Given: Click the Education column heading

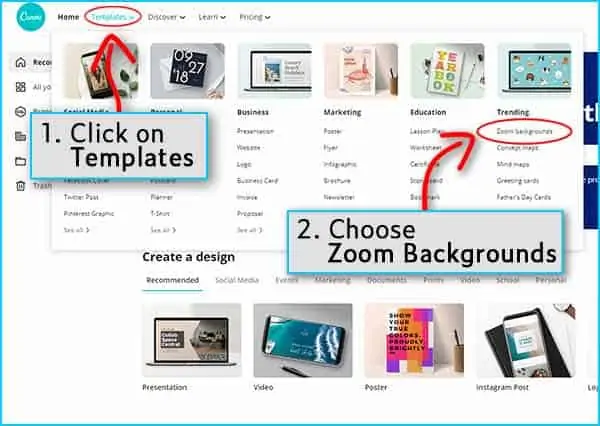Looking at the screenshot, I should pyautogui.click(x=428, y=112).
